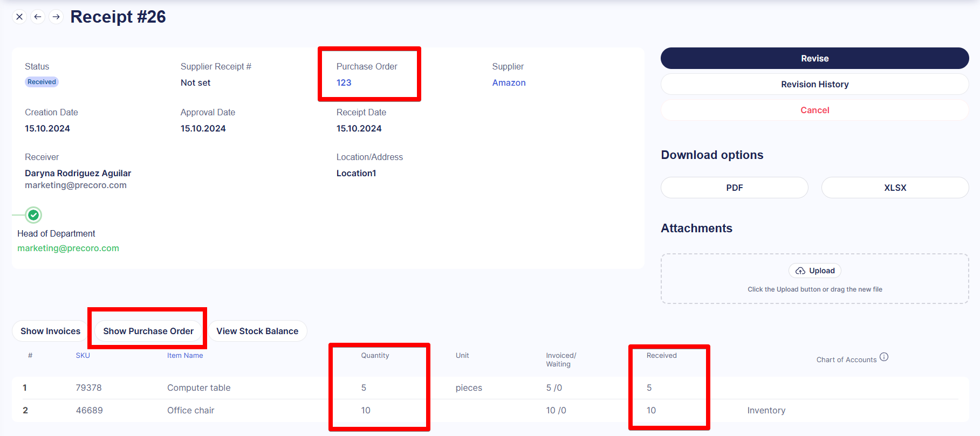Click the info icon beside Chart of Accounts
Viewport: 980px width, 436px height.
click(x=884, y=357)
